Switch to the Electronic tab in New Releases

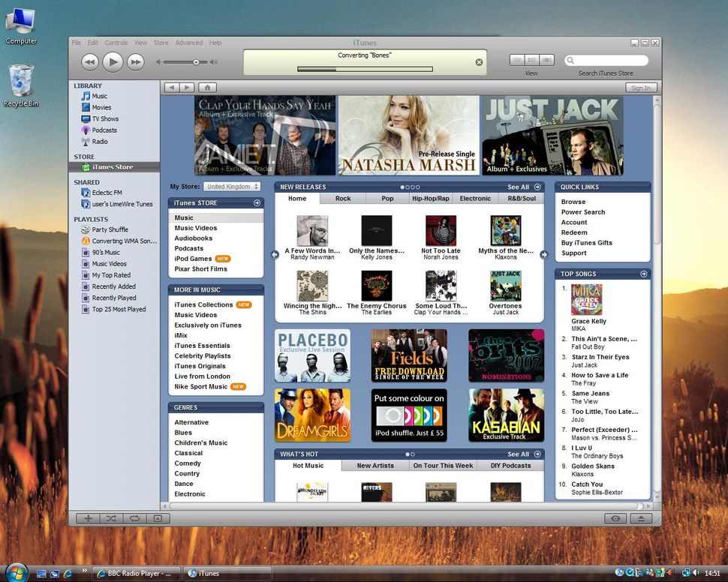pyautogui.click(x=474, y=198)
